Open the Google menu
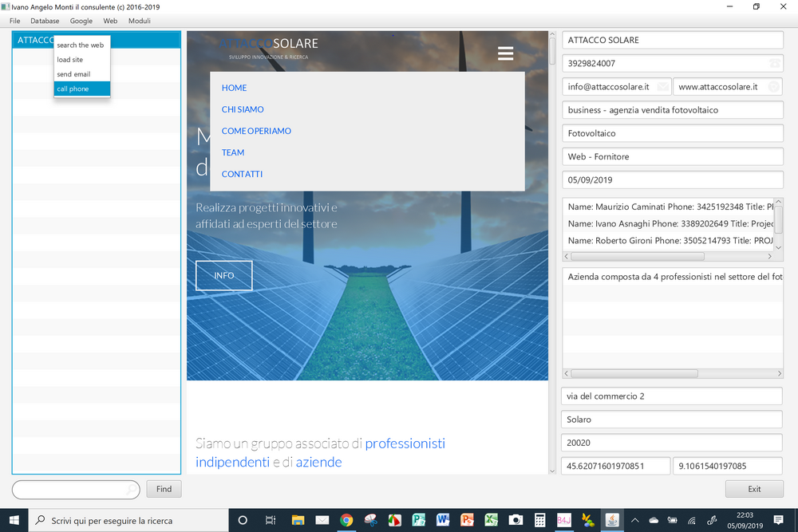 point(81,21)
